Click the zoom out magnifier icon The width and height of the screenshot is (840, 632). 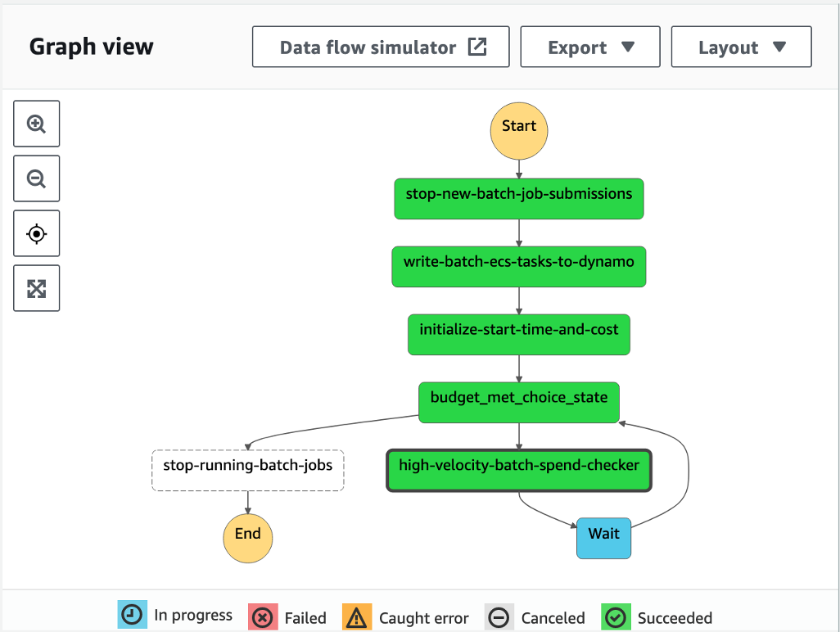[36, 178]
